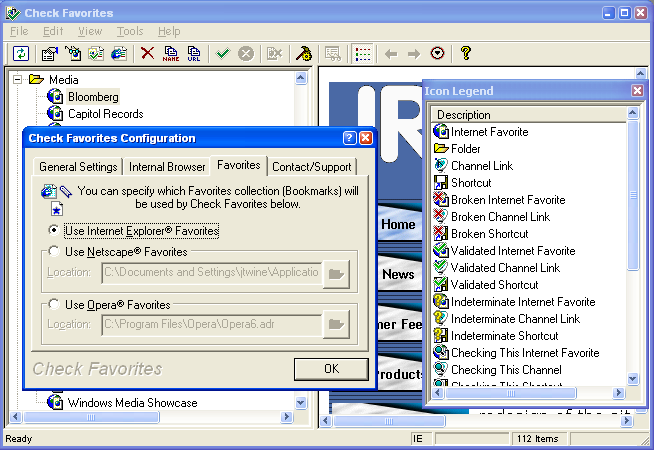Select the Favorites tab
The height and width of the screenshot is (450, 654).
239,165
